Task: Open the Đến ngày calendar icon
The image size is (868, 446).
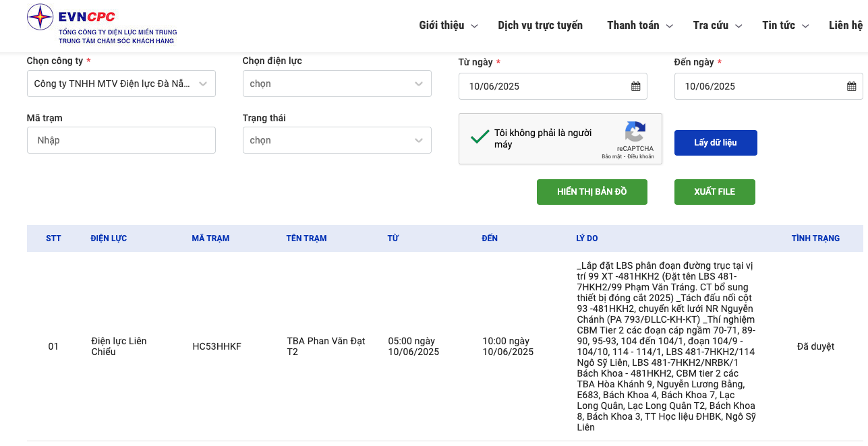Action: tap(851, 86)
